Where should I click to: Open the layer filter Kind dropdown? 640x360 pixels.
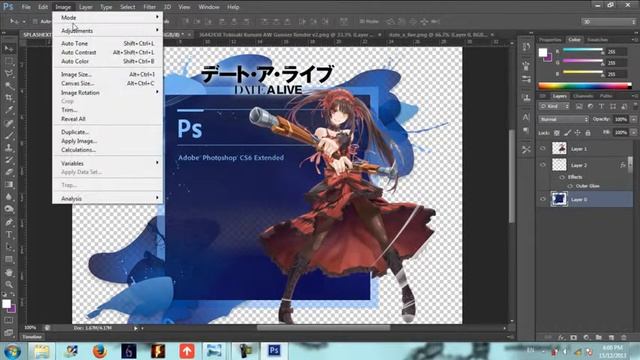554,106
